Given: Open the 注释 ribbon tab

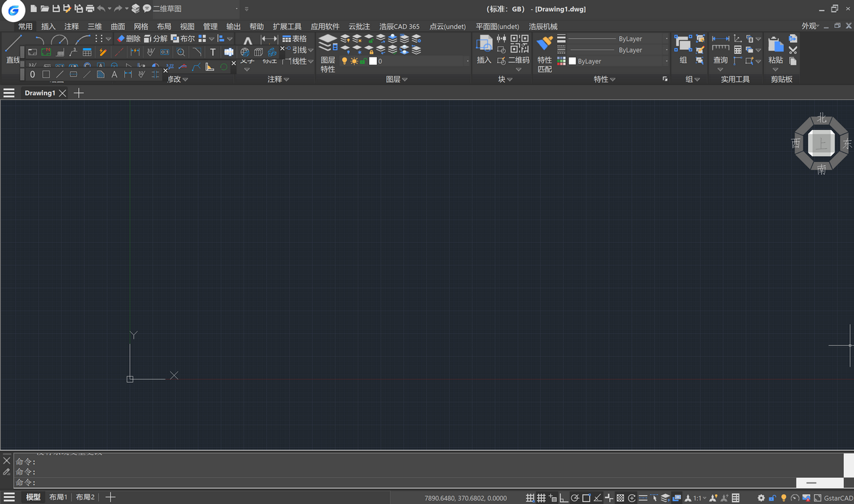Looking at the screenshot, I should click(x=71, y=27).
